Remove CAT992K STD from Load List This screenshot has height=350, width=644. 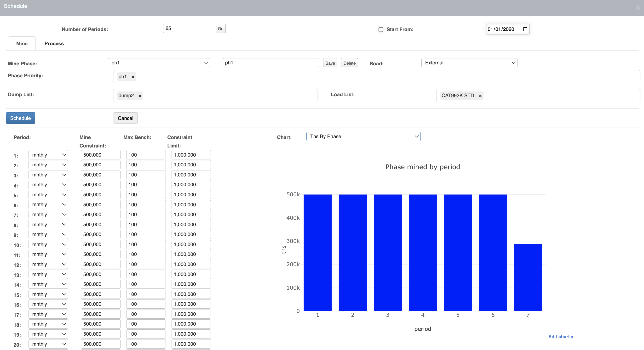pyautogui.click(x=480, y=96)
